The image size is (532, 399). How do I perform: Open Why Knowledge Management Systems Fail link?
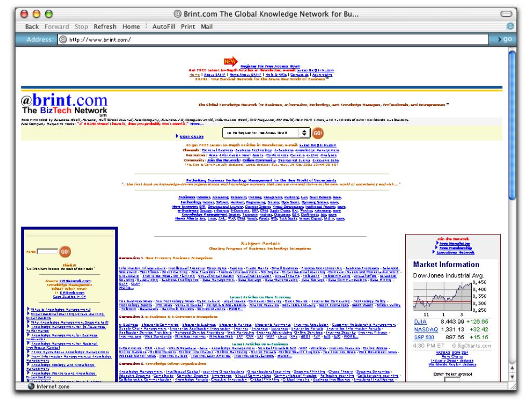point(70,322)
